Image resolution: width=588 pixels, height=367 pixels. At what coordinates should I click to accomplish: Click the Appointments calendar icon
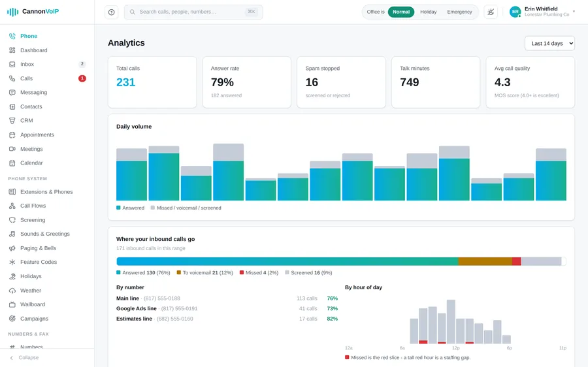(12, 135)
